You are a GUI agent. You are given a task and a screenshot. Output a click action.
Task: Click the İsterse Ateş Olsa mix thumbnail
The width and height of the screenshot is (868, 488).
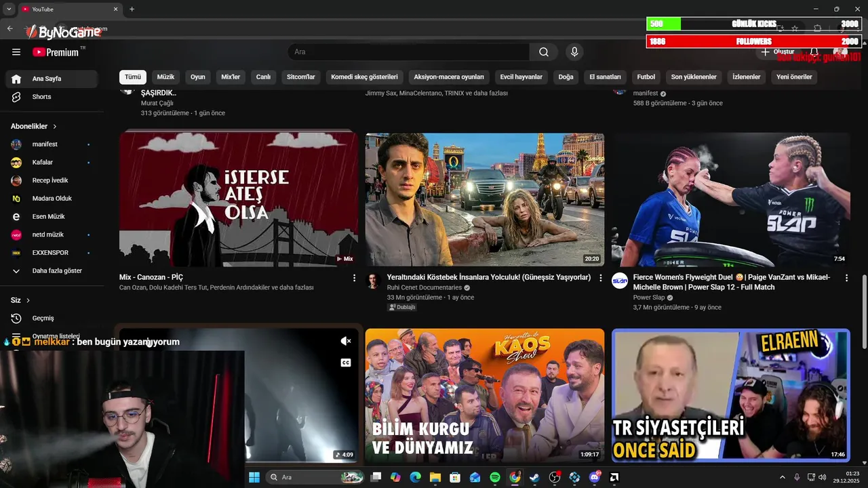239,199
